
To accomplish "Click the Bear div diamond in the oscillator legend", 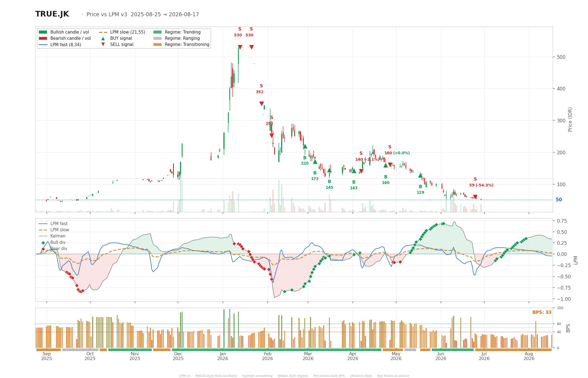I will tap(43, 249).
